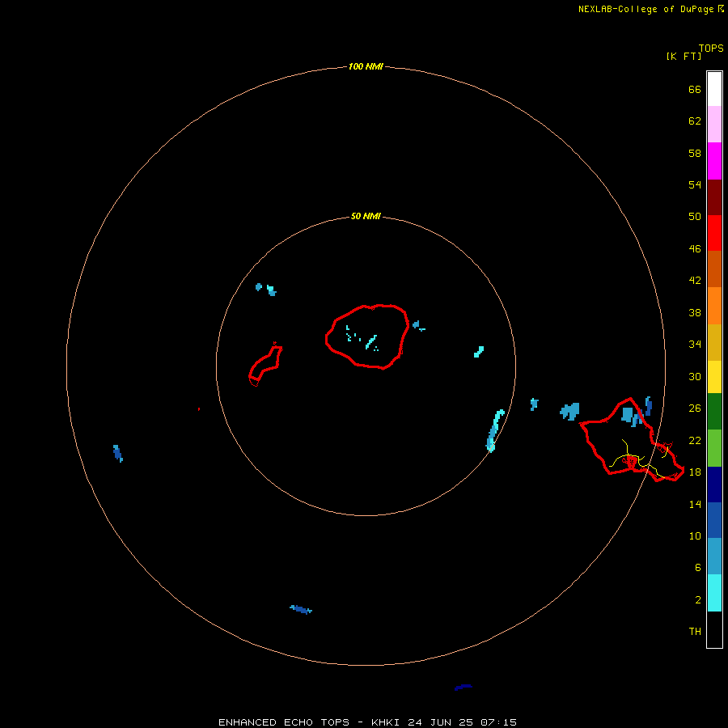Click the red island outline with yellow roads
728x728 pixels.
click(x=631, y=440)
